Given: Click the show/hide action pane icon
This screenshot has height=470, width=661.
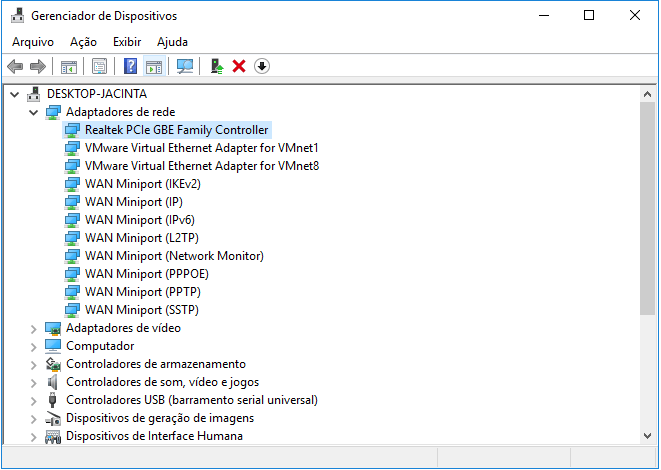Looking at the screenshot, I should pyautogui.click(x=153, y=66).
